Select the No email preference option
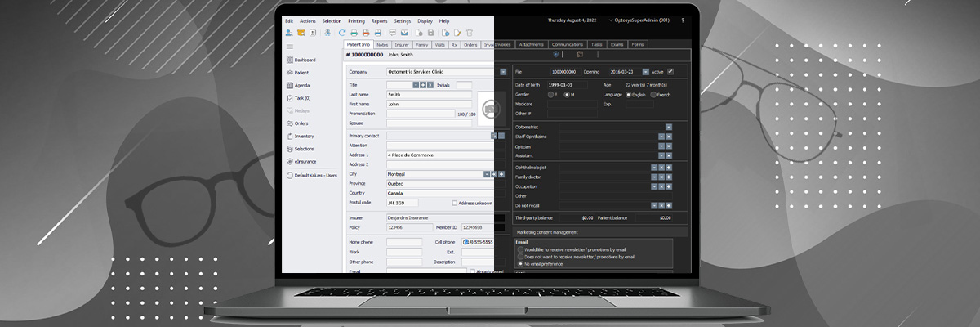980x327 pixels. pos(520,264)
